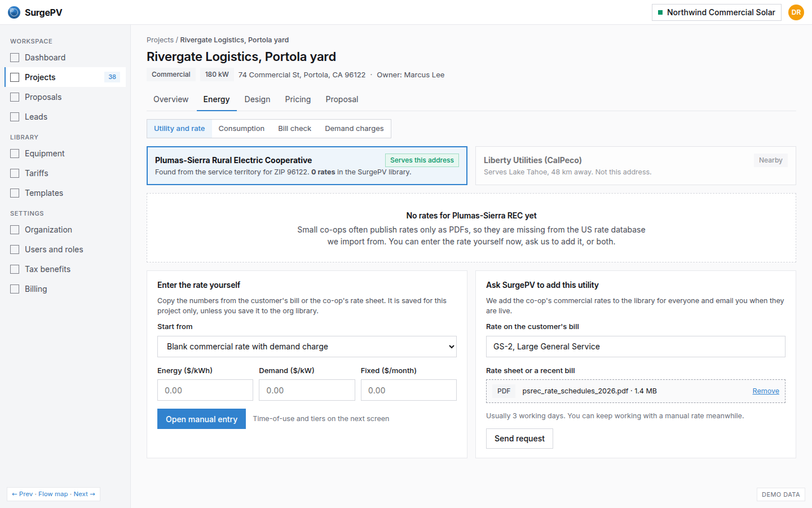
Task: Open the Demand charges sub-tab
Action: [354, 129]
